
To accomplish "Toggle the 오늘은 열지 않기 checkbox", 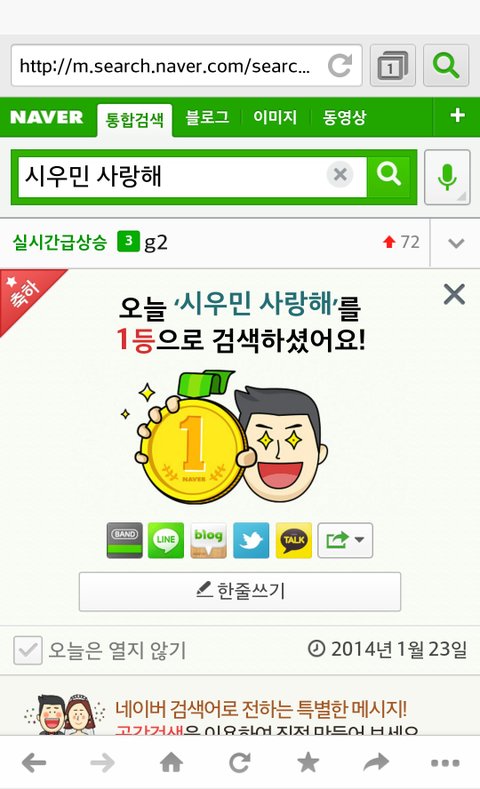I will click(28, 650).
